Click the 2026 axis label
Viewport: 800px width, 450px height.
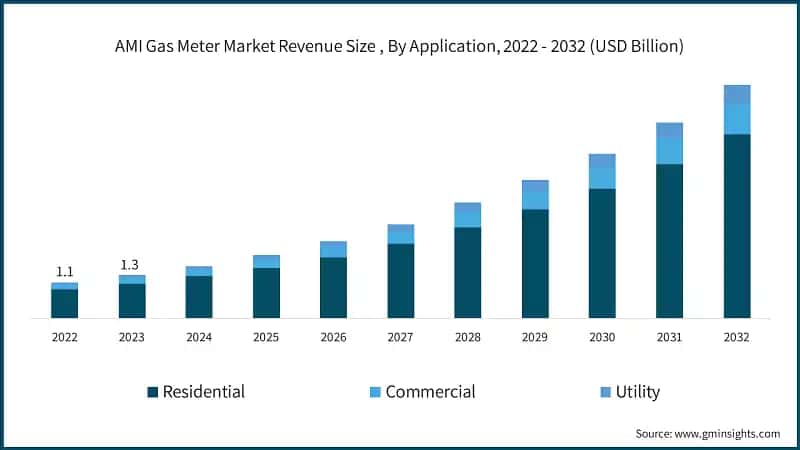click(333, 337)
